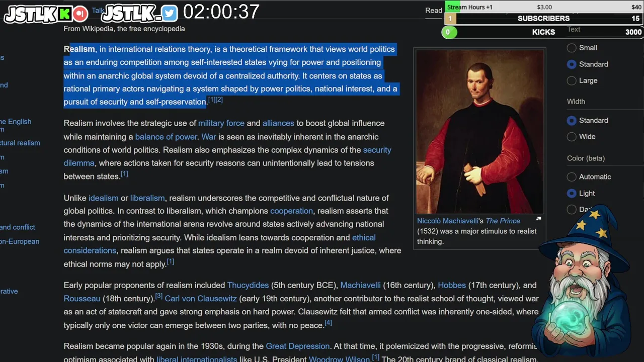Click the highlighted bold word 'Realism'
644x362 pixels.
click(x=79, y=49)
